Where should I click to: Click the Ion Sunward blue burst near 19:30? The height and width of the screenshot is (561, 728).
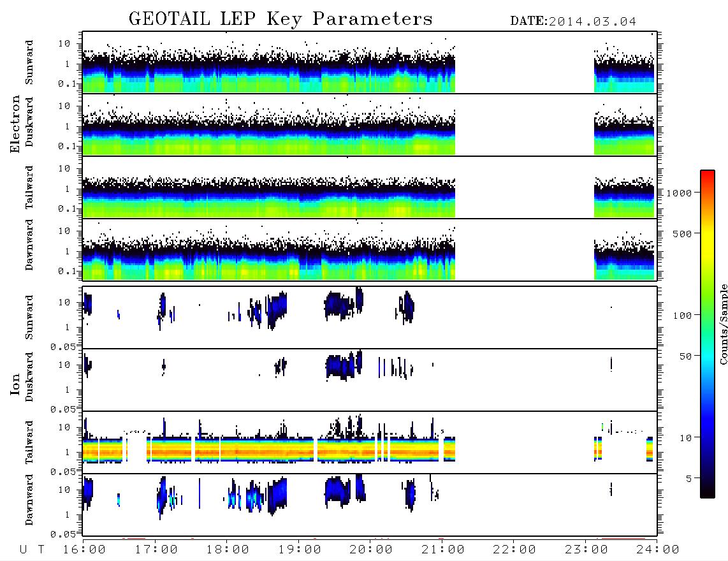tap(339, 305)
